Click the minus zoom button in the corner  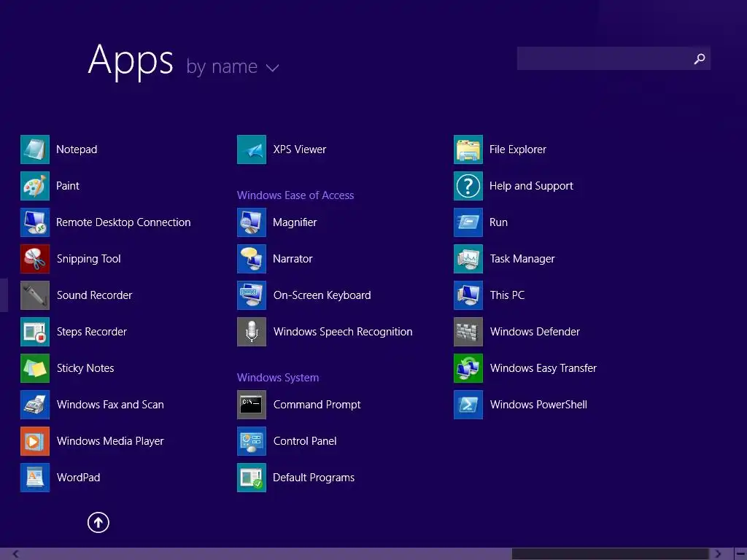pyautogui.click(x=741, y=554)
